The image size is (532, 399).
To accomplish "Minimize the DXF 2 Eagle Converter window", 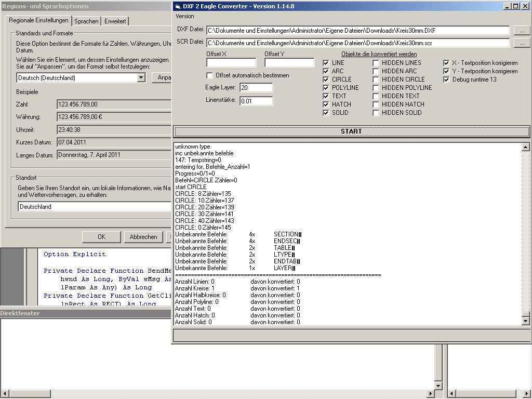I will pyautogui.click(x=507, y=6).
